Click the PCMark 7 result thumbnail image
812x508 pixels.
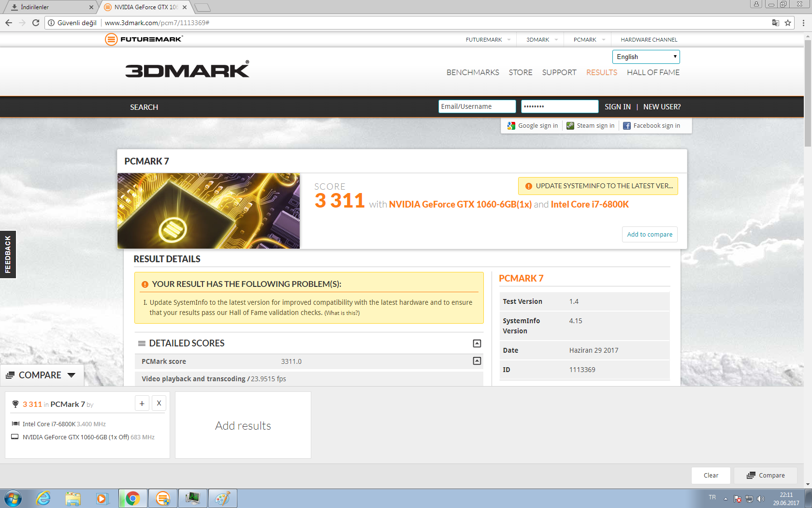(x=208, y=211)
